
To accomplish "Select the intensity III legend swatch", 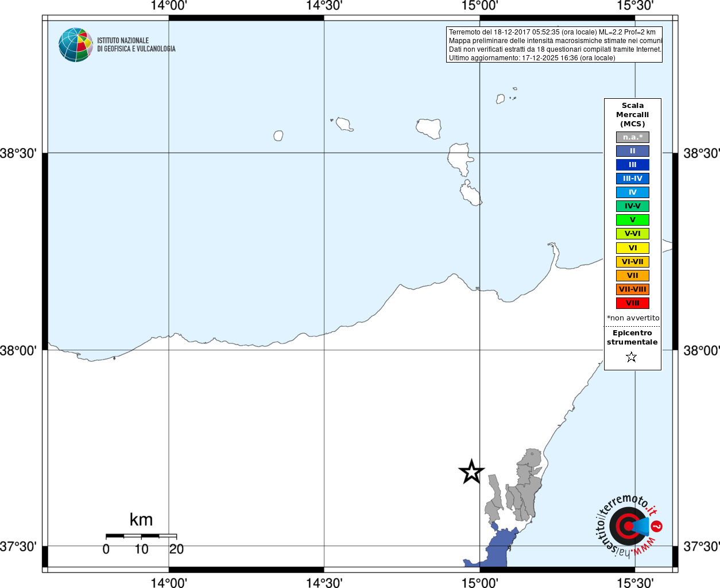I will pyautogui.click(x=633, y=165).
